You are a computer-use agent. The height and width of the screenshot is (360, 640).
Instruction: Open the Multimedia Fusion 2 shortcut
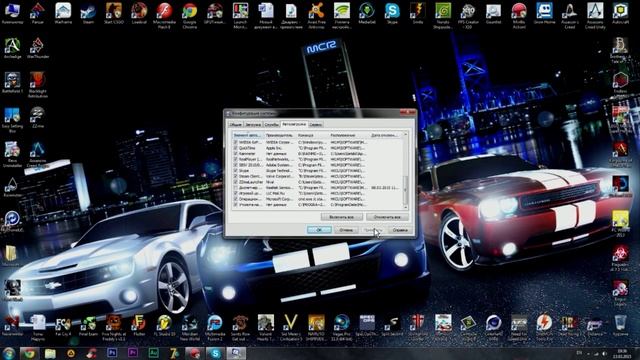click(x=215, y=327)
